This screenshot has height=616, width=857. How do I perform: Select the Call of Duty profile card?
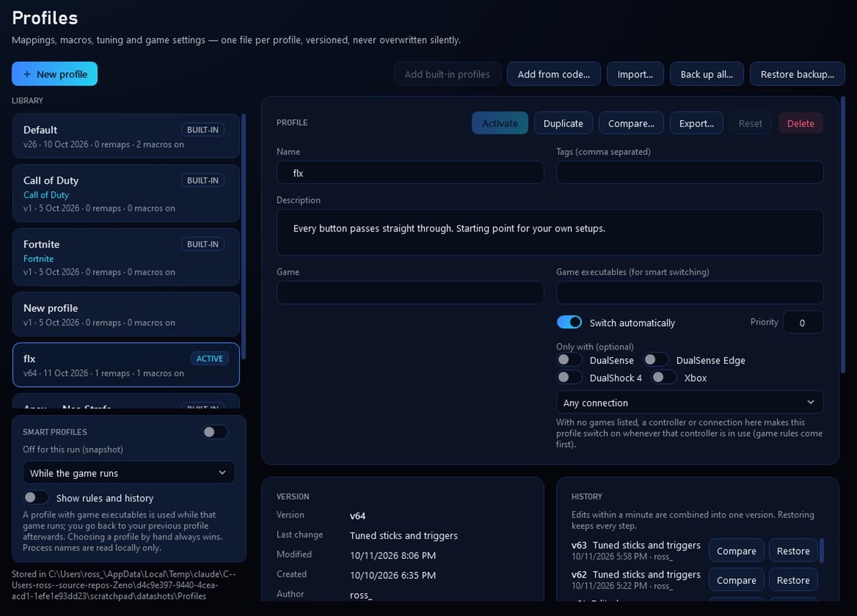coord(126,193)
